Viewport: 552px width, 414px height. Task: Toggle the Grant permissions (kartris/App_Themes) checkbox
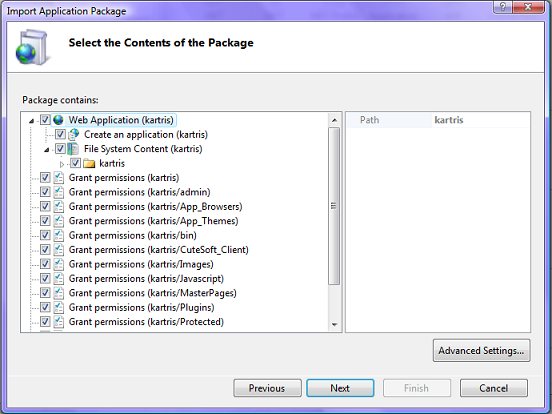point(45,221)
